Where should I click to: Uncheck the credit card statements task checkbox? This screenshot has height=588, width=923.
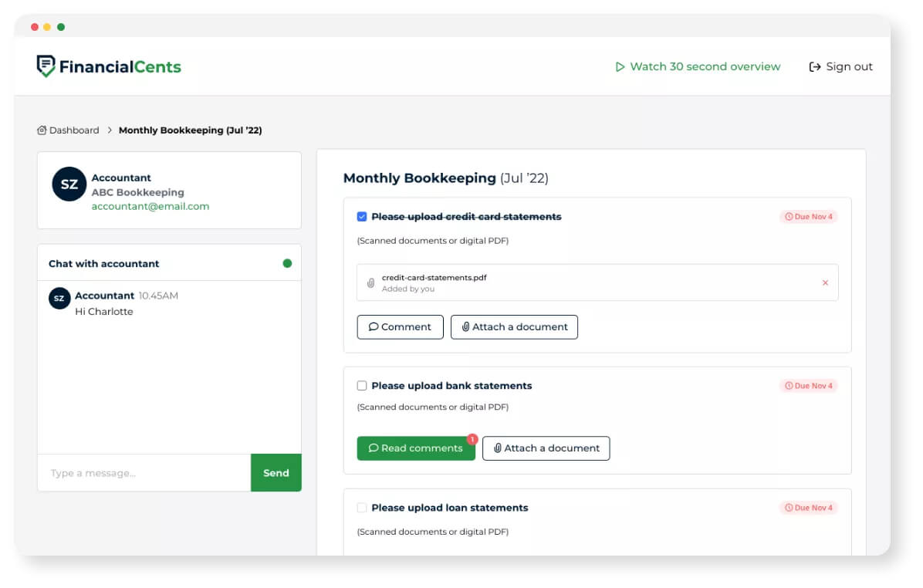362,217
